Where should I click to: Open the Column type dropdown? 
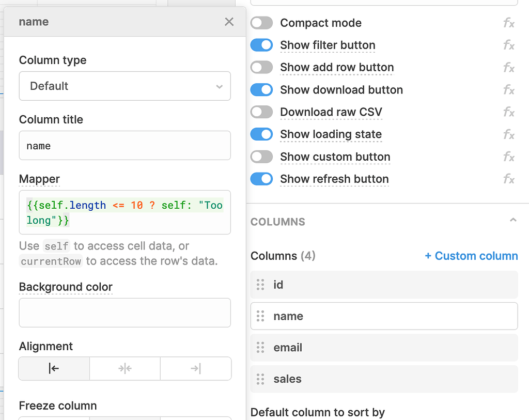(125, 86)
